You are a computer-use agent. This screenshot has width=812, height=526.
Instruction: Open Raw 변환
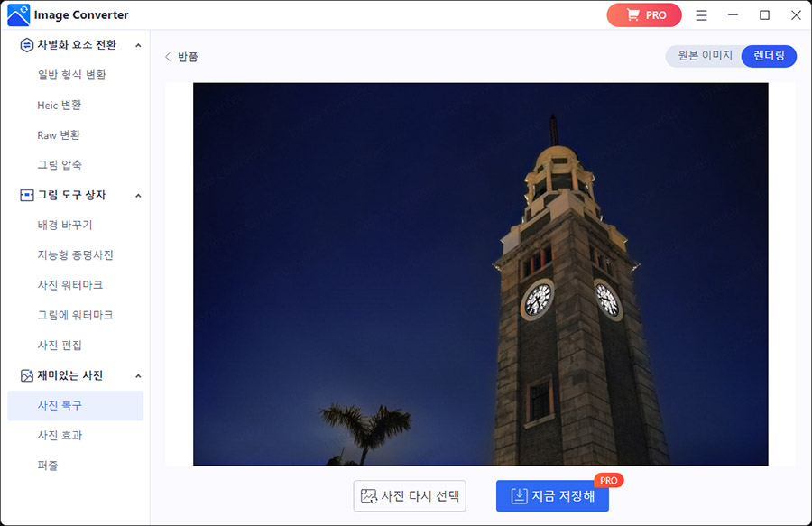(59, 135)
